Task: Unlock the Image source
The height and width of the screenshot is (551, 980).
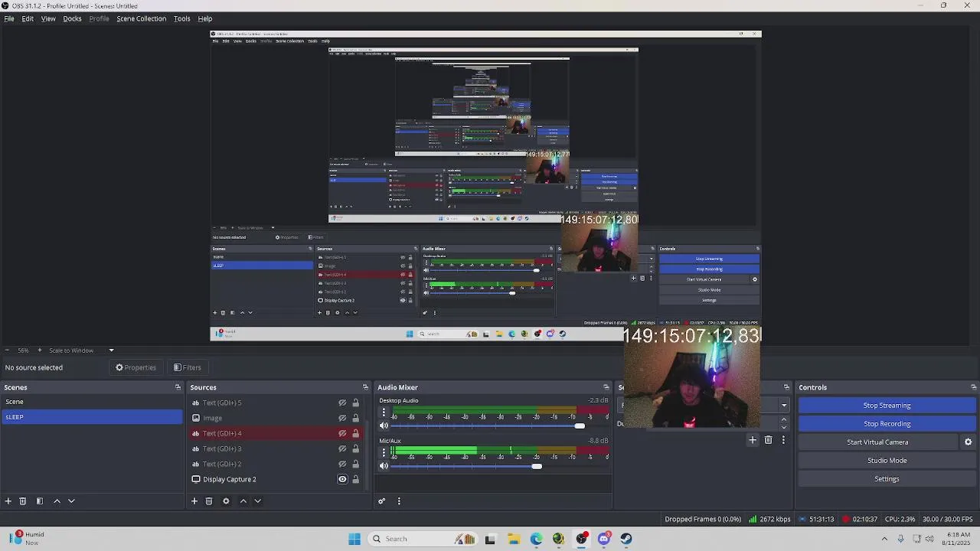Action: pyautogui.click(x=355, y=418)
